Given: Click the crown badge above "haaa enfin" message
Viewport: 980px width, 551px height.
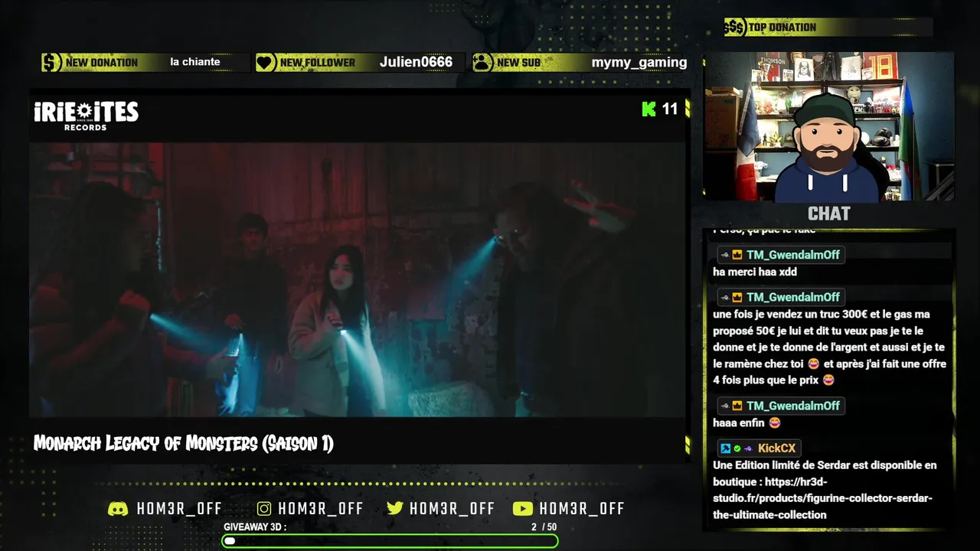Looking at the screenshot, I should 737,406.
